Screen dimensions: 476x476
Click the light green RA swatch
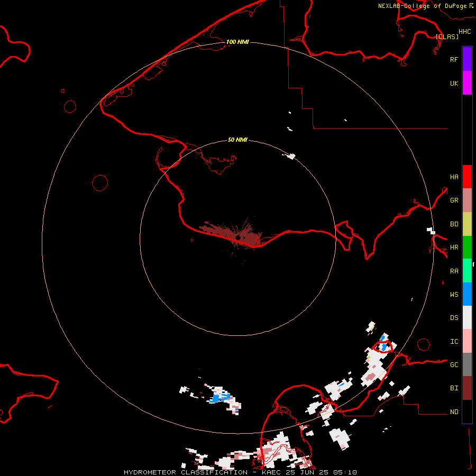pyautogui.click(x=467, y=271)
